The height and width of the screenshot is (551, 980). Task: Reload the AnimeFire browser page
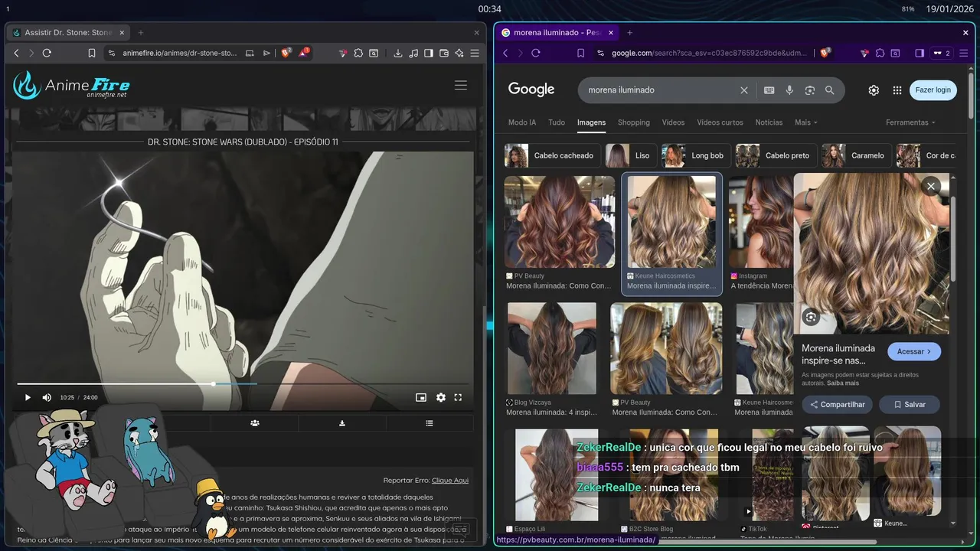pyautogui.click(x=47, y=53)
